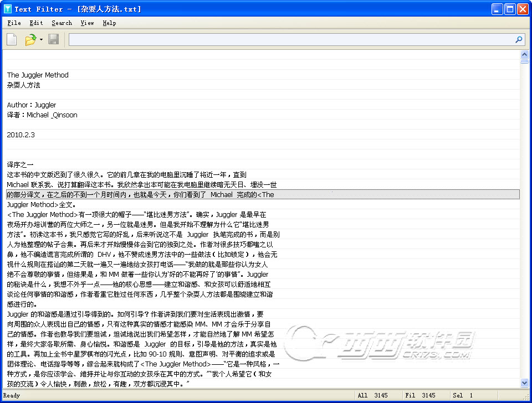Open the File menu
The height and width of the screenshot is (403, 532).
[14, 23]
